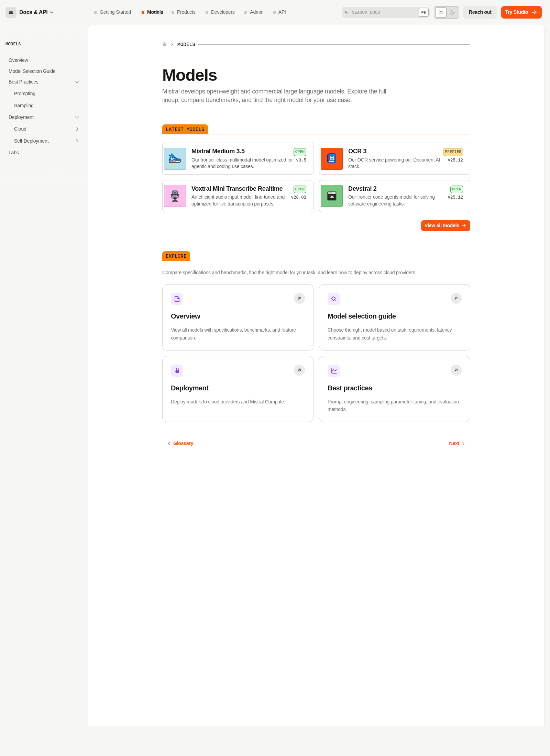Image resolution: width=550 pixels, height=756 pixels.
Task: Click the EXPLORE section label
Action: [x=176, y=256]
